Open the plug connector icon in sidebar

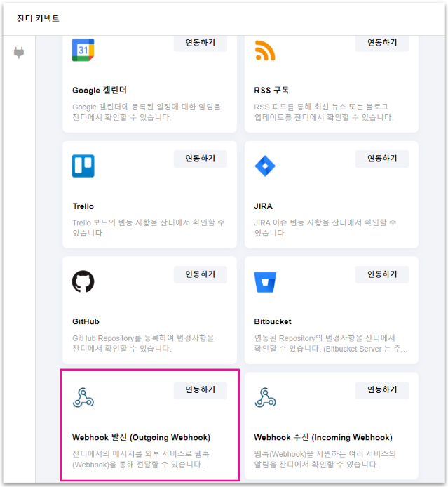click(19, 53)
